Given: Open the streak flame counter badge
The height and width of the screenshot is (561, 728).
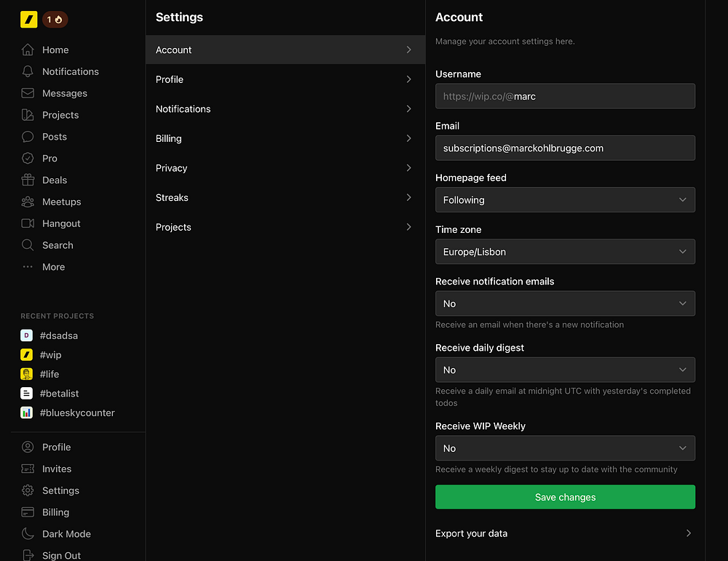Looking at the screenshot, I should tap(55, 20).
